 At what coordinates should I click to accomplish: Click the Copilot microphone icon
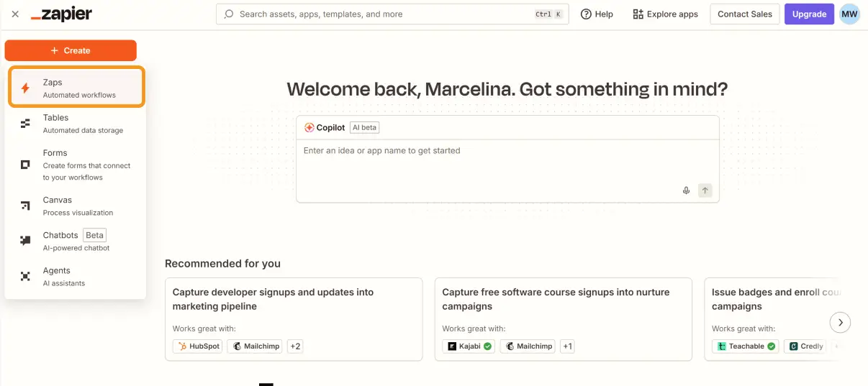click(x=686, y=190)
